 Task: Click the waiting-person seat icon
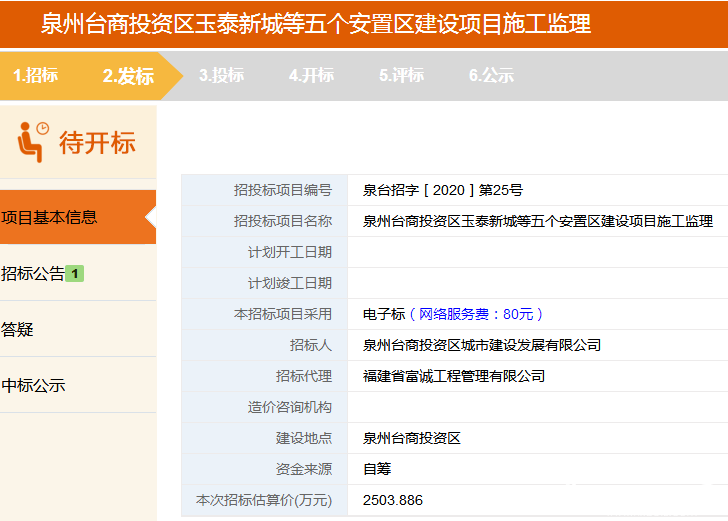pyautogui.click(x=33, y=142)
